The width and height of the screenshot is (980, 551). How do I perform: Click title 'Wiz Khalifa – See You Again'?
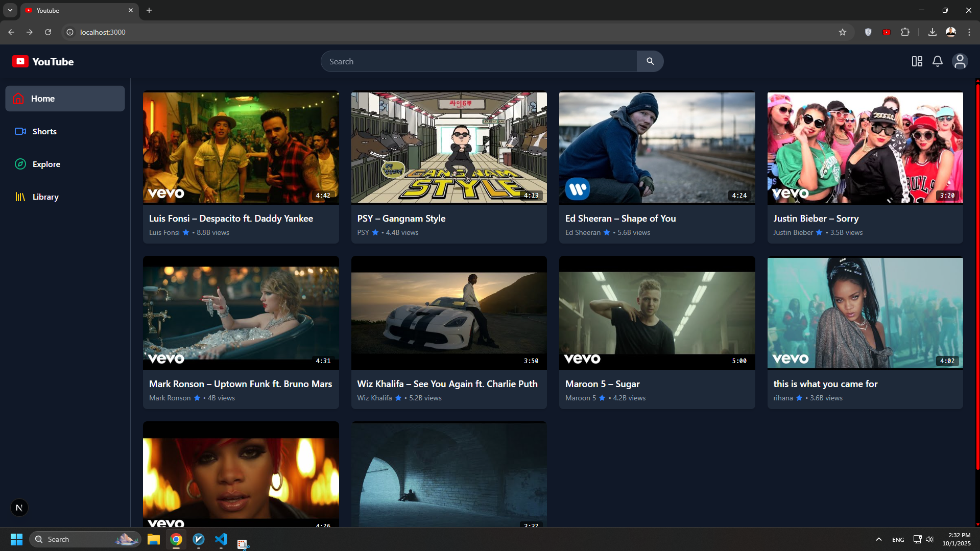coord(447,384)
